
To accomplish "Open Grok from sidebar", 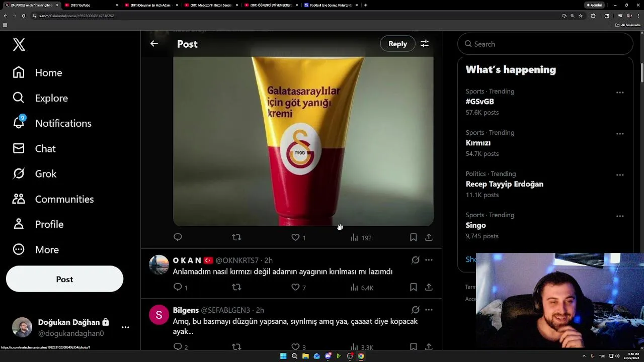I will pyautogui.click(x=35, y=173).
